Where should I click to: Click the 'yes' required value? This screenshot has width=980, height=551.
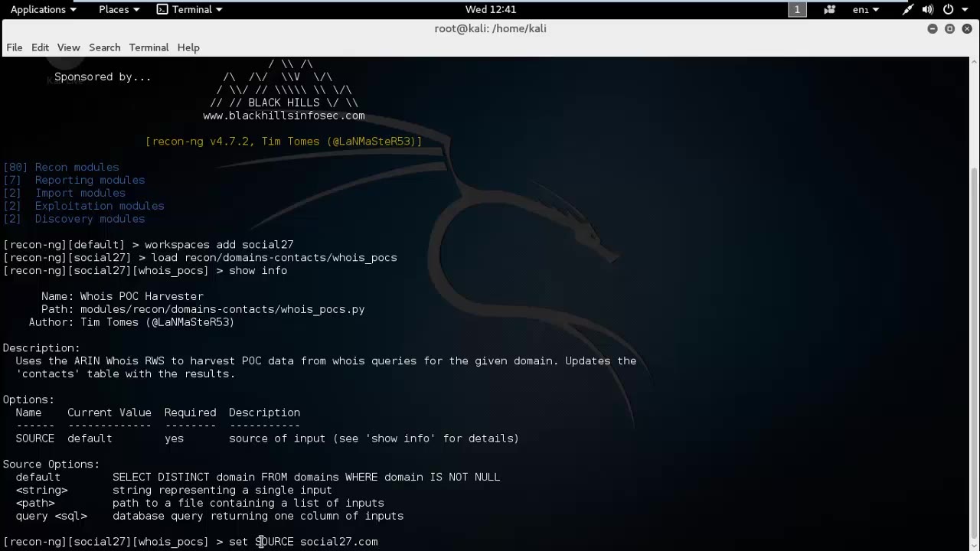175,439
